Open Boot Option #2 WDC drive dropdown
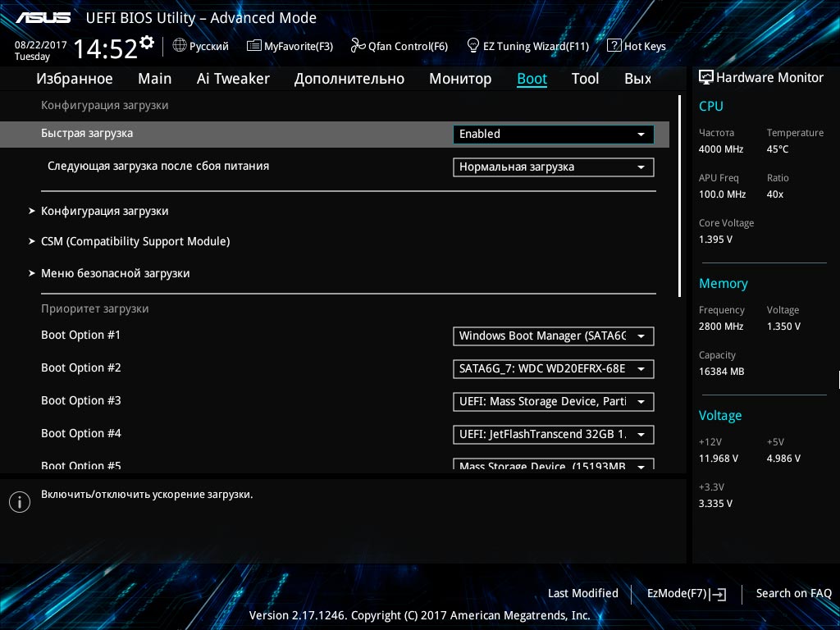This screenshot has width=840, height=630. pos(554,368)
